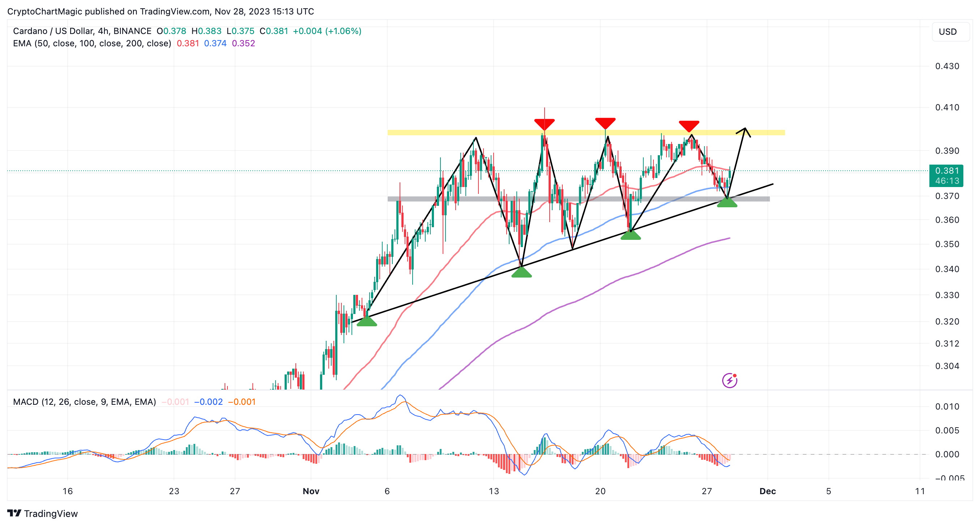The image size is (980, 526).
Task: Click the EMA 200 value 0.352
Action: click(243, 43)
